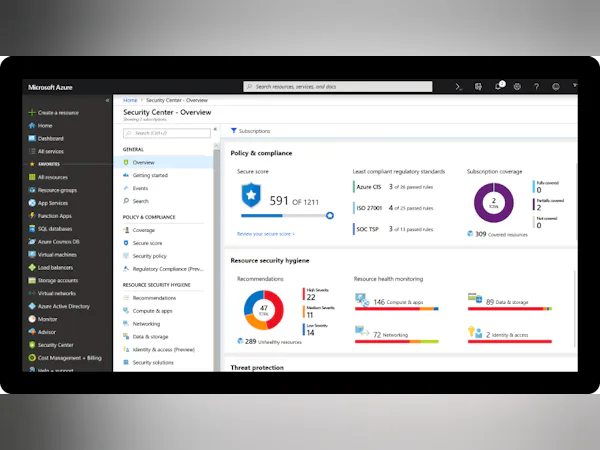The height and width of the screenshot is (450, 600).
Task: Open Function Apps in sidebar
Action: (50, 216)
